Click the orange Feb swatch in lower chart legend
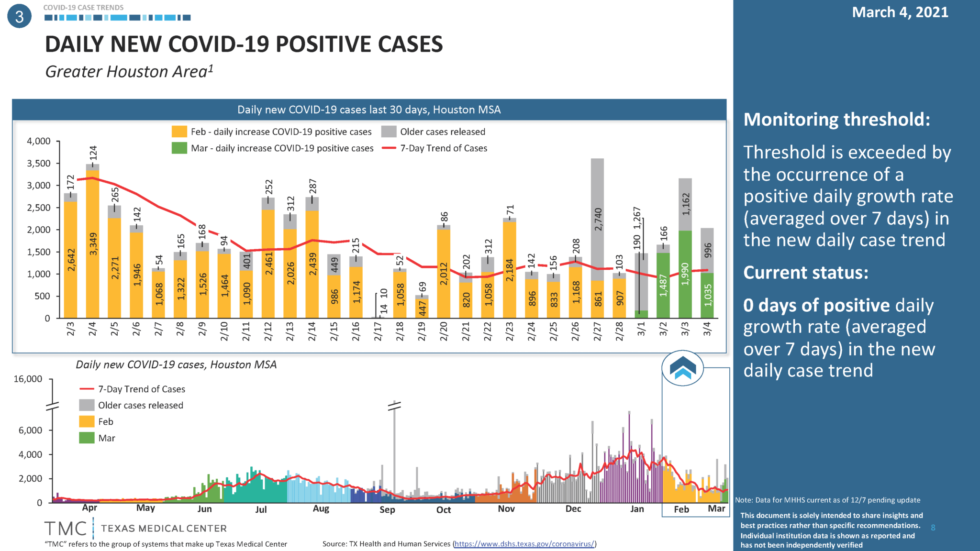Viewport: 980px width, 551px height. pyautogui.click(x=87, y=421)
